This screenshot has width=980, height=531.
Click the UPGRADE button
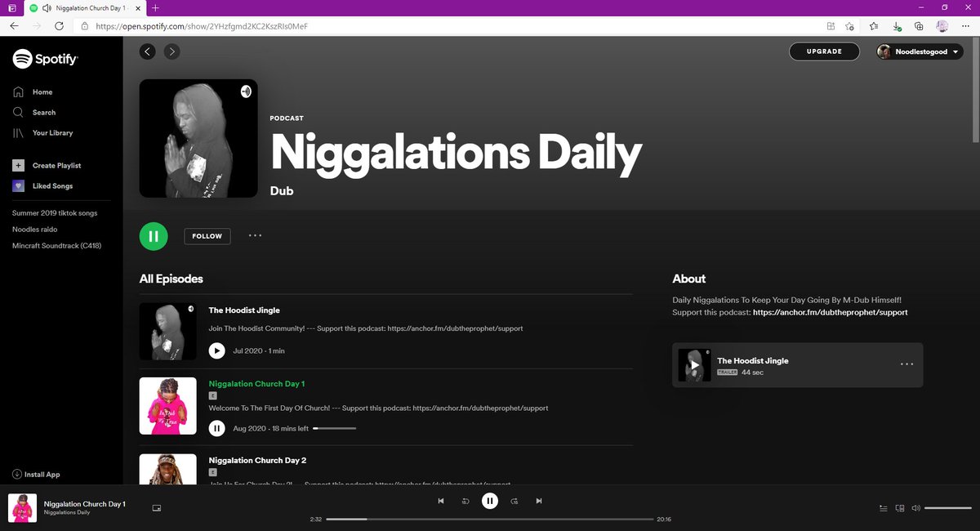(824, 51)
